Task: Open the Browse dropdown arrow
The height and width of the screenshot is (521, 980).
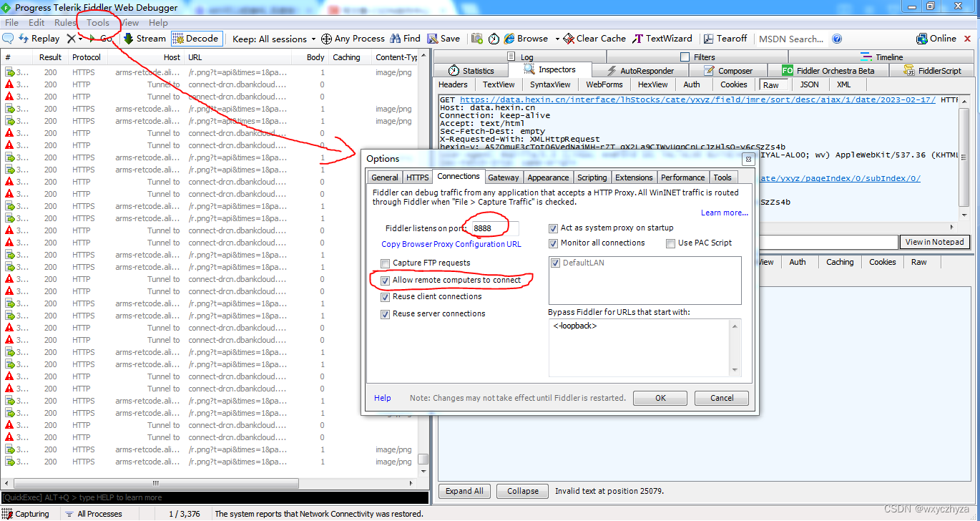Action: pyautogui.click(x=557, y=39)
